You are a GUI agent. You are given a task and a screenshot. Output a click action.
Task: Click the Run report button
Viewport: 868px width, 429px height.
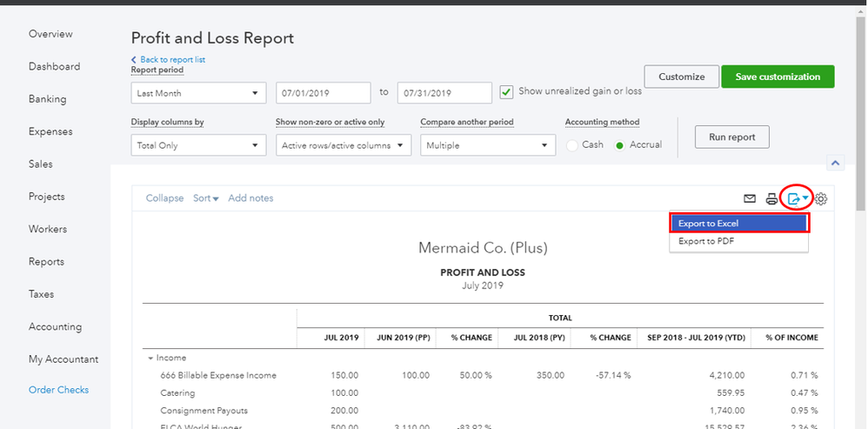click(x=731, y=137)
